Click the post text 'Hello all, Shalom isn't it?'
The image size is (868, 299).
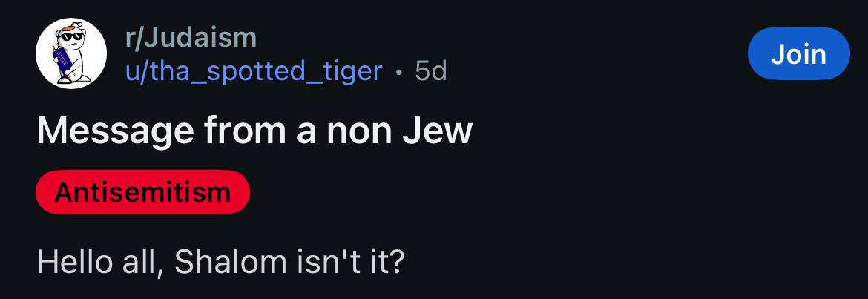(220, 262)
